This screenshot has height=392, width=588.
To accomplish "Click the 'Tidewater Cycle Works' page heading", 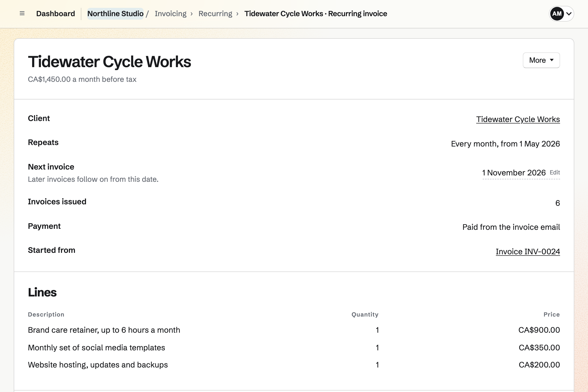I will click(110, 62).
